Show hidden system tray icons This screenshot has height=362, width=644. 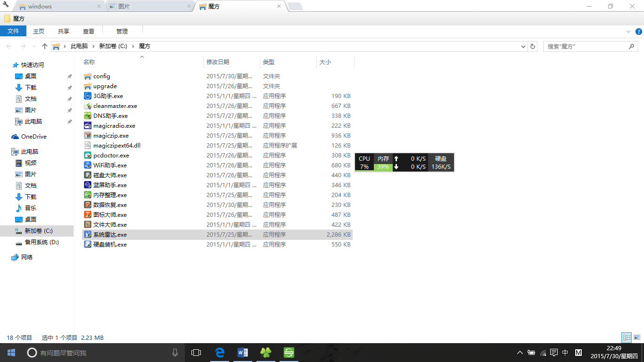pyautogui.click(x=520, y=353)
